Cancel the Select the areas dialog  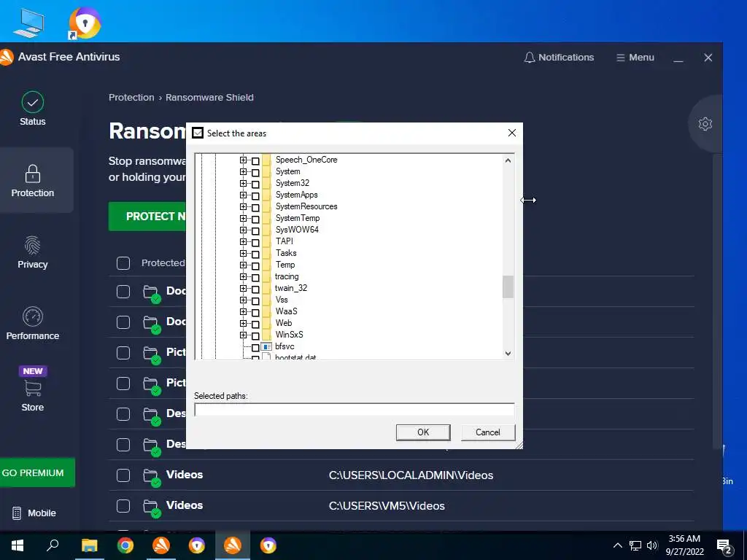(x=488, y=432)
